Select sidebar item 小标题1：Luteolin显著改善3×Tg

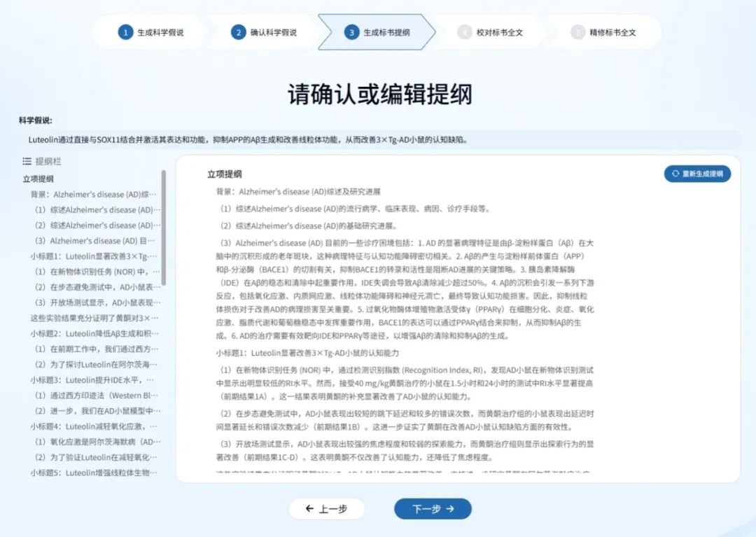pos(94,256)
